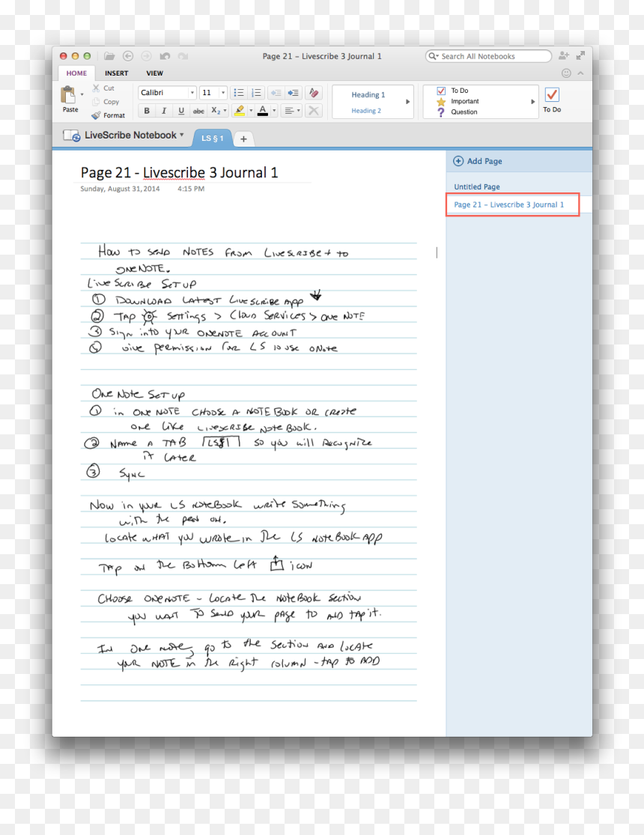Click the page time 4:15 PM

pyautogui.click(x=191, y=189)
